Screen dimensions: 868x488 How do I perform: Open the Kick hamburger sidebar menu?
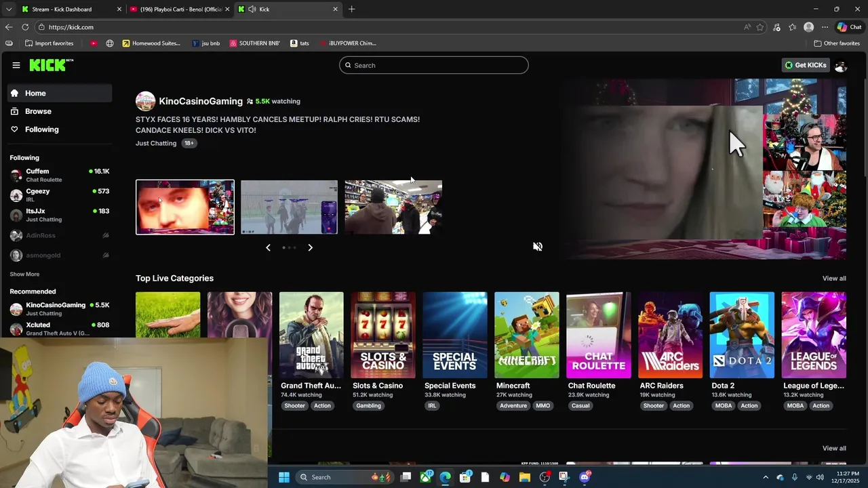pyautogui.click(x=16, y=65)
